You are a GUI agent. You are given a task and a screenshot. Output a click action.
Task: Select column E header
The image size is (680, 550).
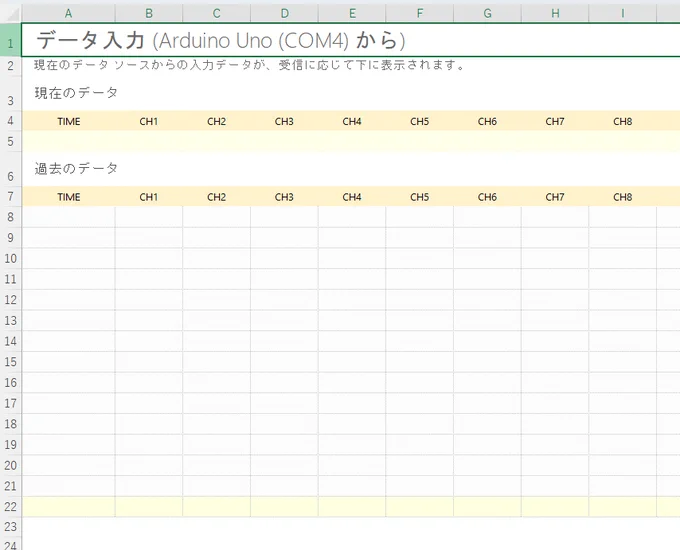pos(352,13)
